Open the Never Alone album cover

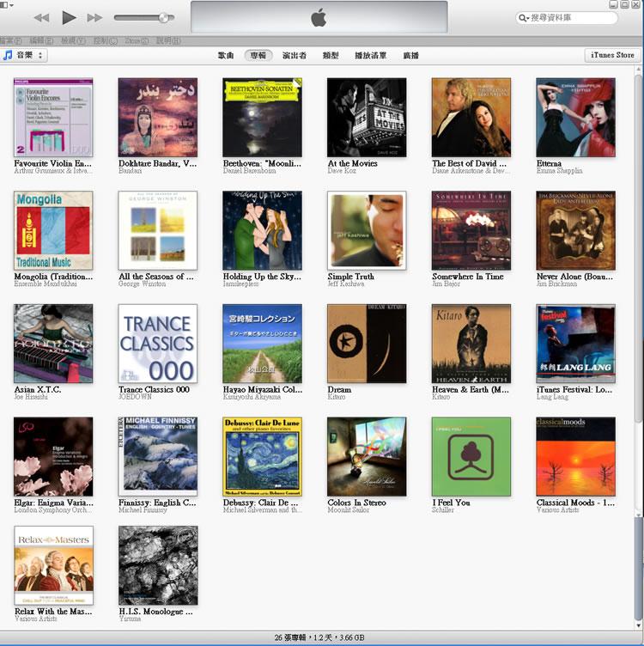click(x=576, y=230)
